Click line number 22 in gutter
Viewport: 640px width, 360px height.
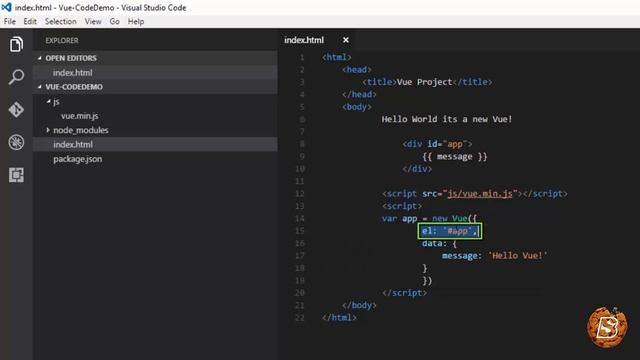[x=300, y=318]
